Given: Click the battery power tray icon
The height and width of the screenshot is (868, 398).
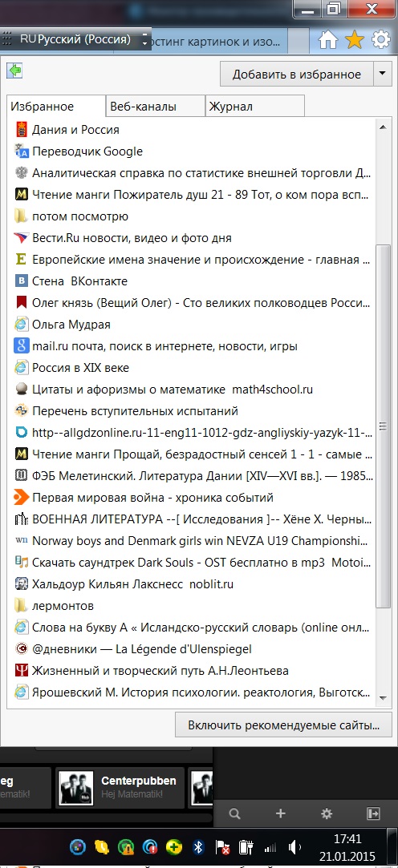Looking at the screenshot, I should click(246, 847).
